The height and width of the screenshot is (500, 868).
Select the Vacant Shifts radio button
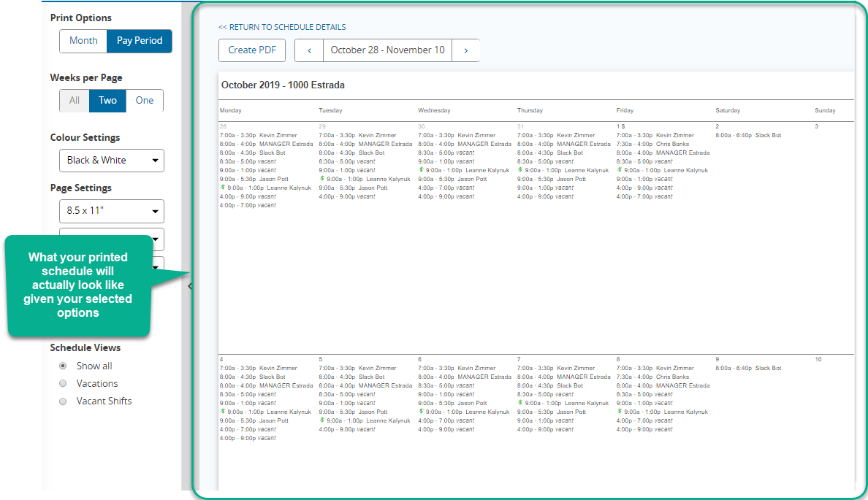click(63, 401)
